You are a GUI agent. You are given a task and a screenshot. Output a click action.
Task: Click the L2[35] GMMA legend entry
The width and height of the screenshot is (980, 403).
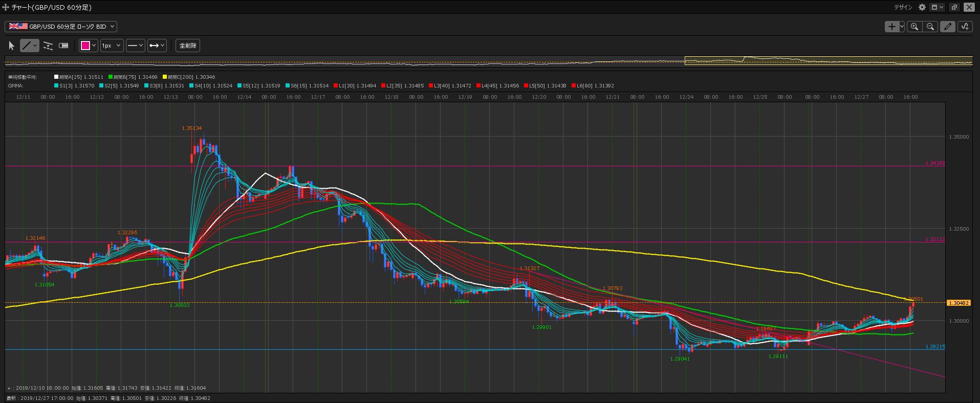click(x=402, y=86)
